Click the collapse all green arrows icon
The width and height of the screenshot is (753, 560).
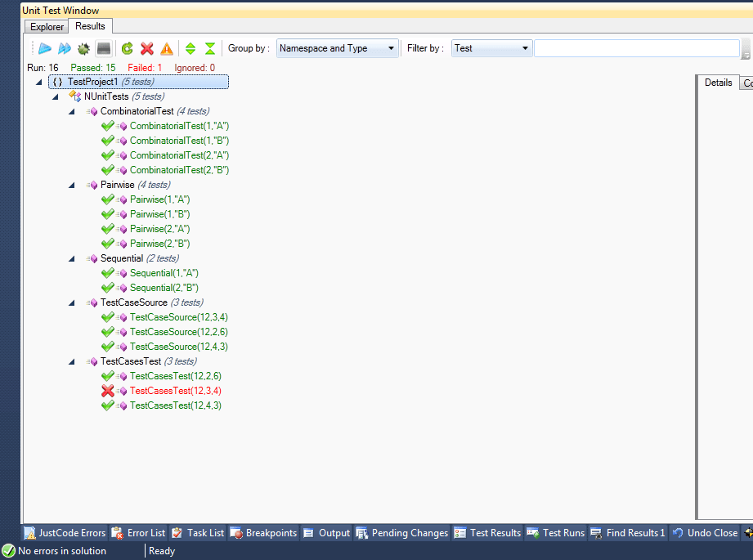210,48
